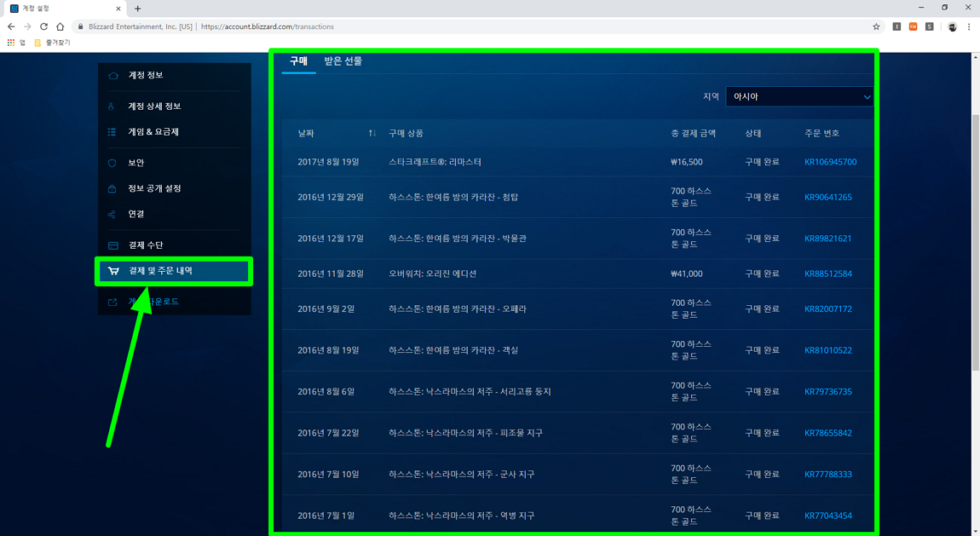Select 결제 및 주문 내역 sidebar item

[175, 271]
